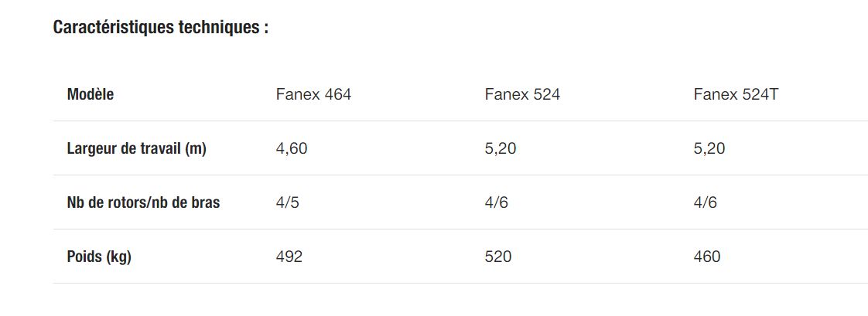Screen dimensions: 868x316
Task: Select the Fanex 524T column header
Action: (735, 94)
